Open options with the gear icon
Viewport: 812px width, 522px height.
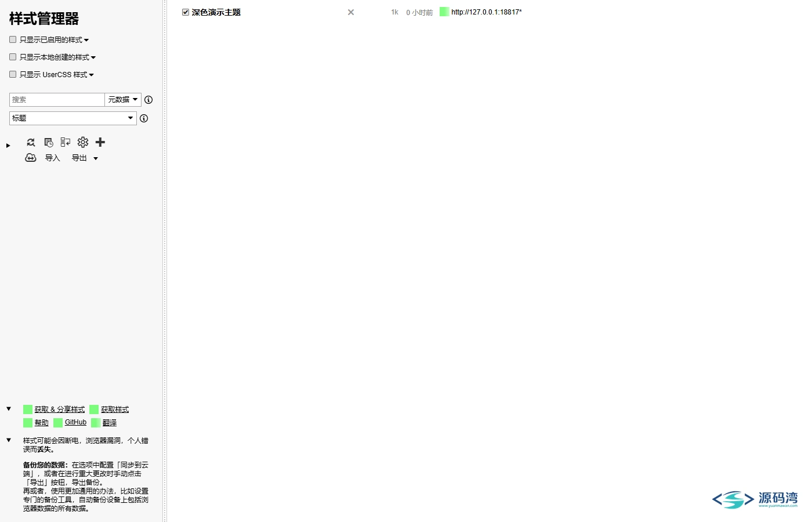coord(83,142)
